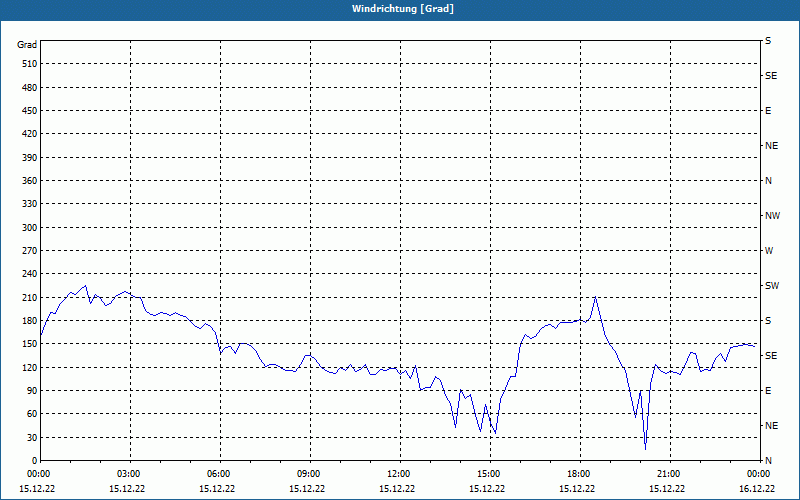Click the 09:00 time label
Viewport: 800px width, 500px height.
(311, 474)
